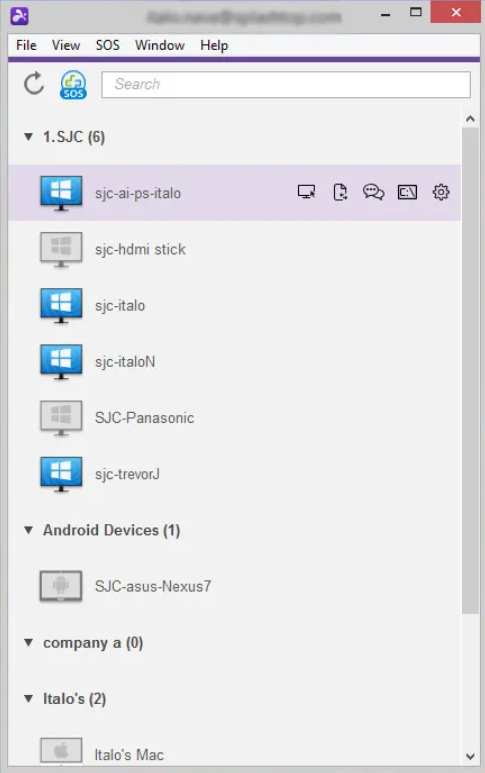The image size is (485, 773).
Task: Open the SOS session icon
Action: click(x=73, y=84)
